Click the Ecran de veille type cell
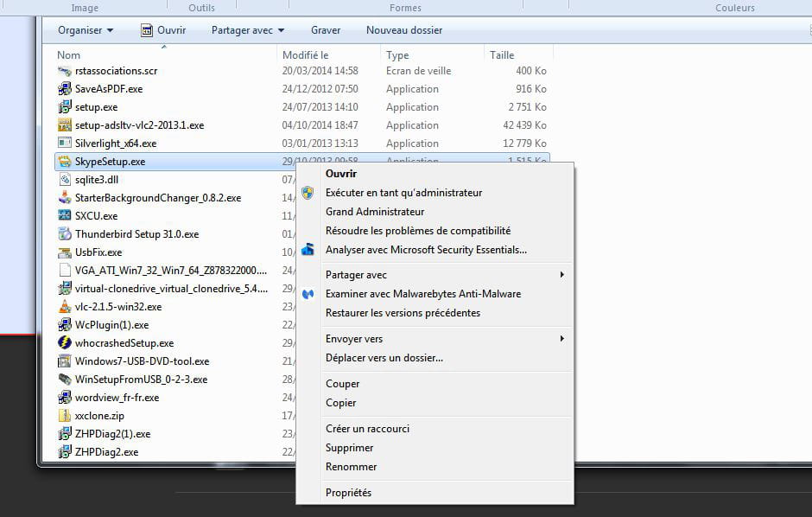Viewport: 812px width, 517px height. tap(418, 71)
